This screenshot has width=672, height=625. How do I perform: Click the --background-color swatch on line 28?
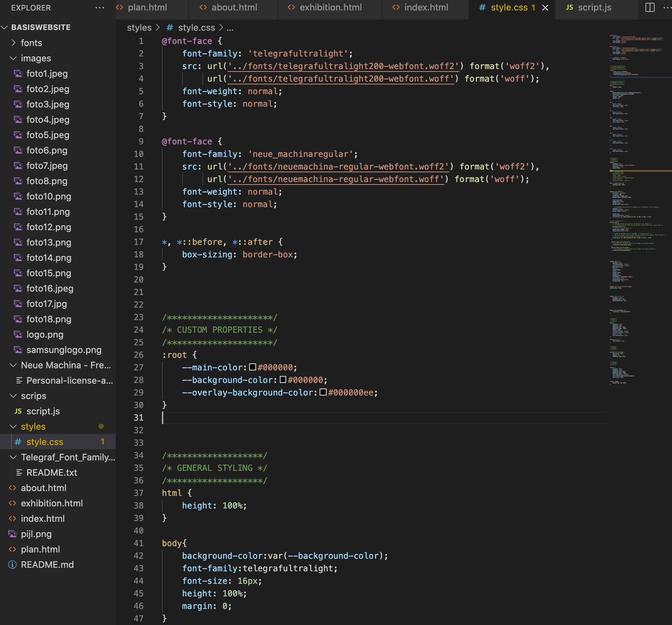(x=283, y=380)
